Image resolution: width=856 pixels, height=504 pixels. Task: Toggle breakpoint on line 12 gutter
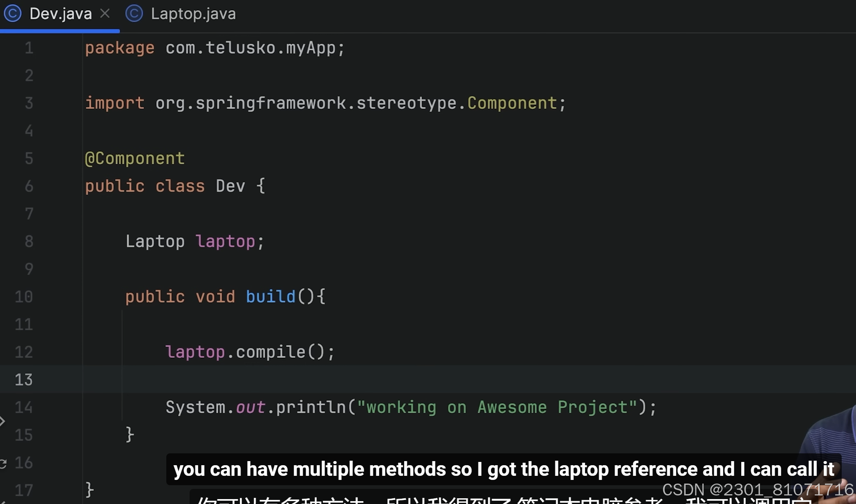pyautogui.click(x=24, y=352)
